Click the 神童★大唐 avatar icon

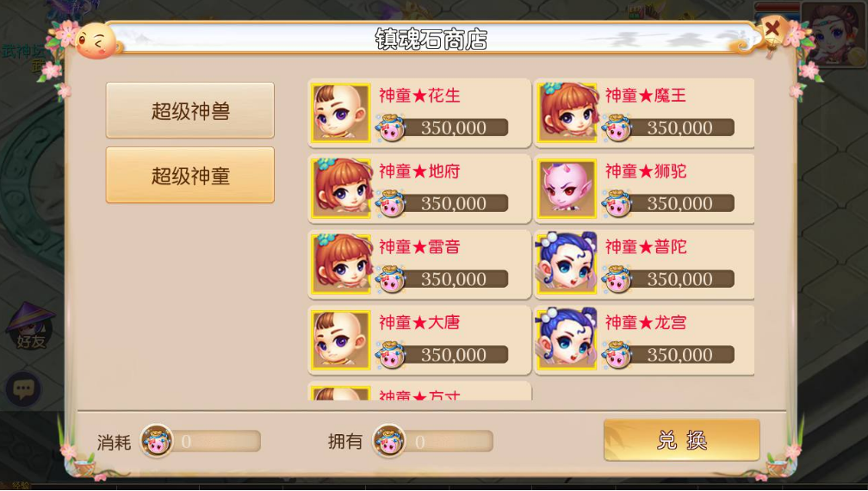tap(340, 340)
